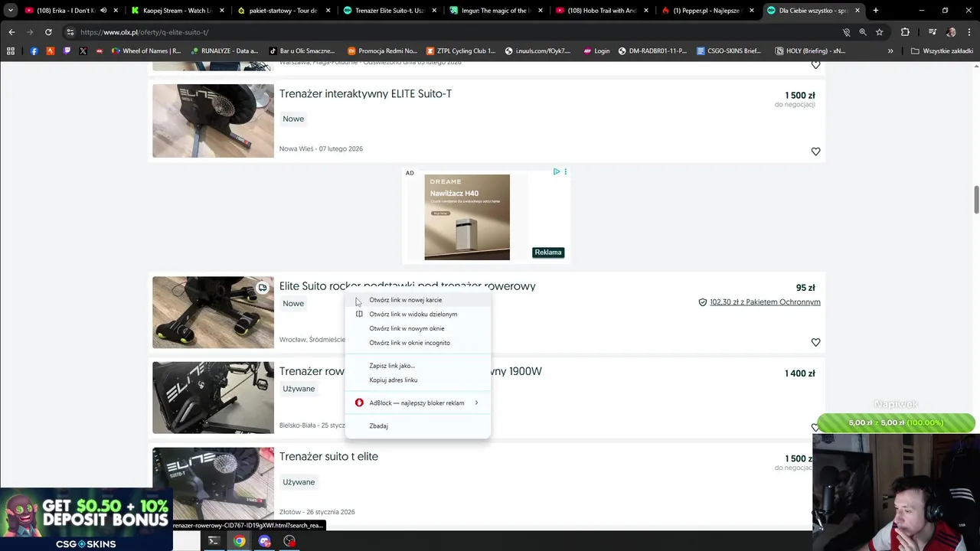Image resolution: width=980 pixels, height=551 pixels.
Task: Open thumbnail of 1 400 zł trainer listing
Action: (x=213, y=398)
